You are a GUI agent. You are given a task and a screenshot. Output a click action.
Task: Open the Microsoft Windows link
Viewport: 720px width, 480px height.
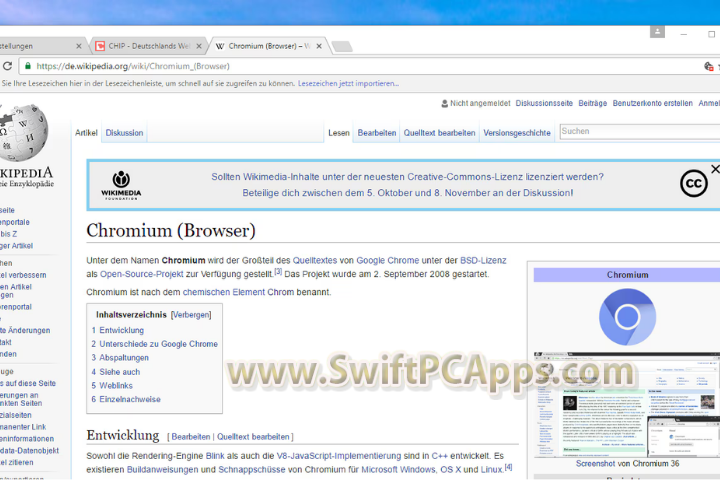(x=398, y=470)
